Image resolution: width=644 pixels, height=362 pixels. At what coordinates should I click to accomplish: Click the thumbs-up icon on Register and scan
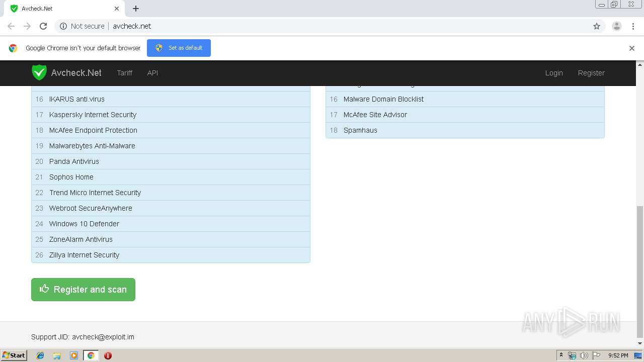[x=44, y=289]
